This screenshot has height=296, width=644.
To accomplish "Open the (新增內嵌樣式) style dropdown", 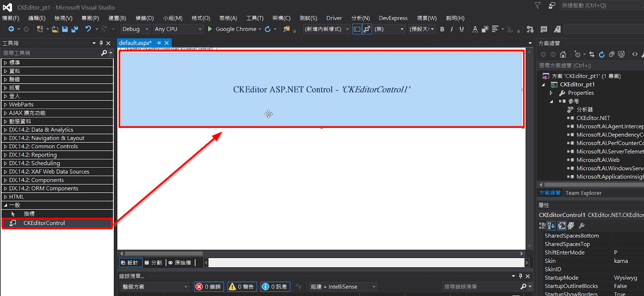I will click(x=326, y=29).
